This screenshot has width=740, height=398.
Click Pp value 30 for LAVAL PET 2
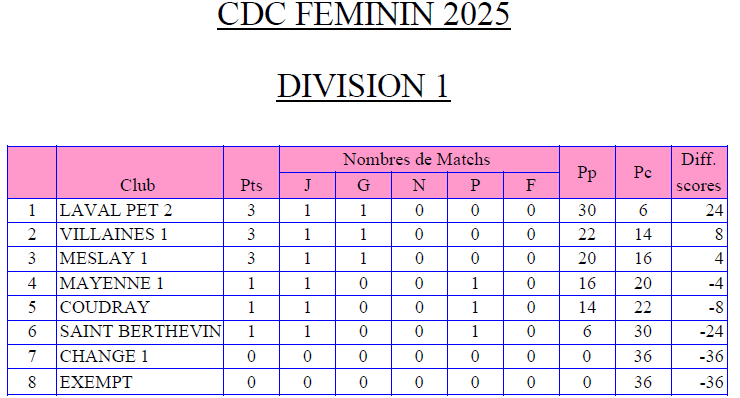point(587,211)
